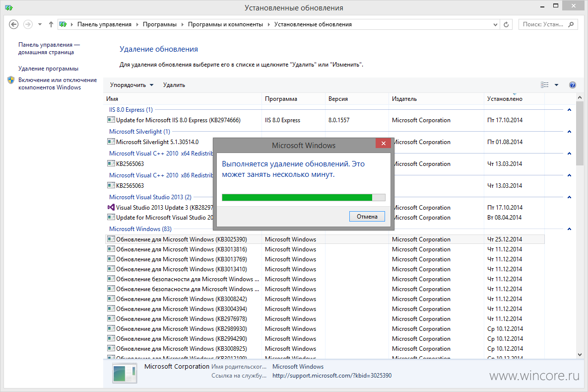This screenshot has width=588, height=392.
Task: Sort by the Издатель column header
Action: (437, 99)
